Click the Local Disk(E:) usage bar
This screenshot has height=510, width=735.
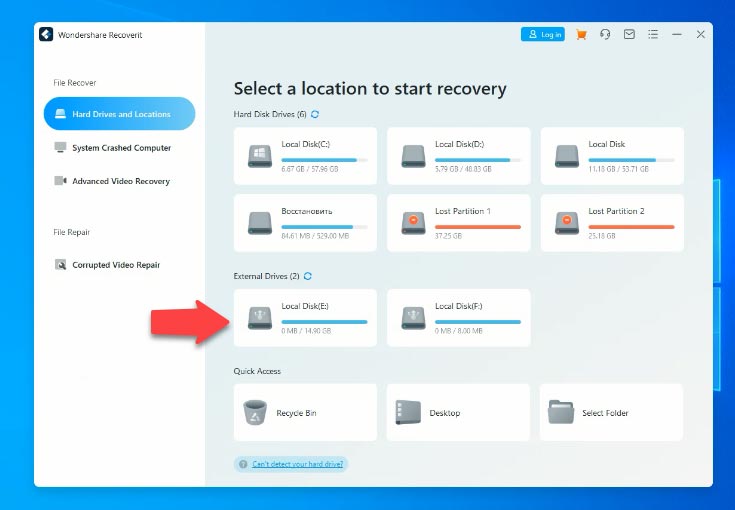coord(324,322)
